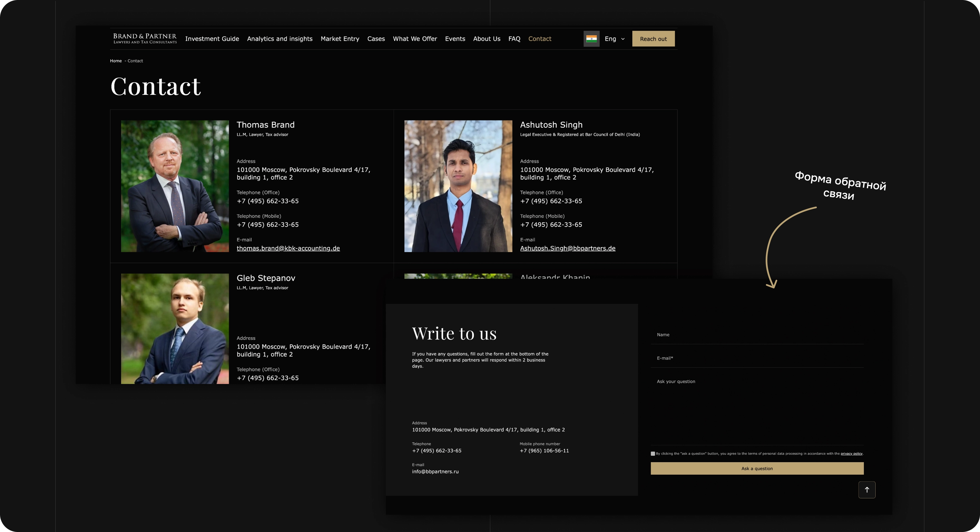This screenshot has width=980, height=532.
Task: Click Gleb Stepanov's portrait photo
Action: 175,329
